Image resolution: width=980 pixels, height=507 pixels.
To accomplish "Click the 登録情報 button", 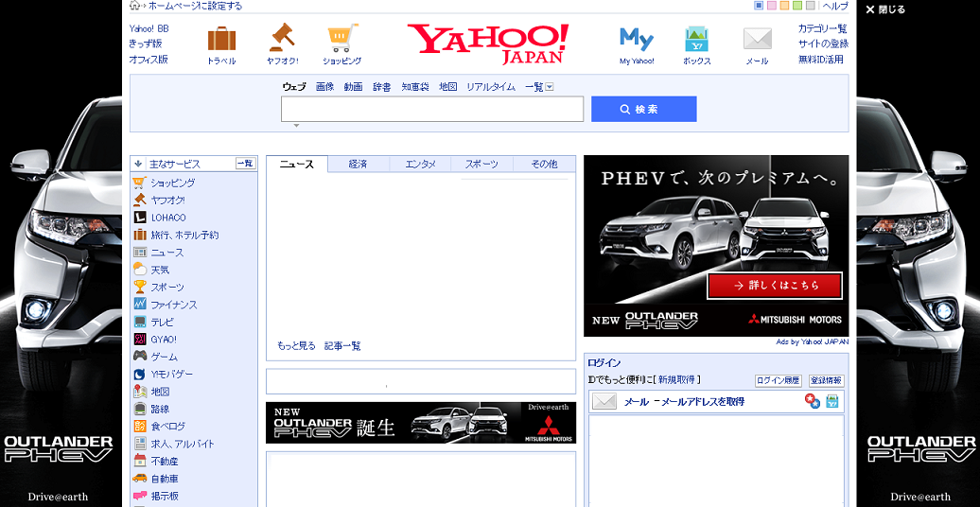I will pyautogui.click(x=826, y=380).
